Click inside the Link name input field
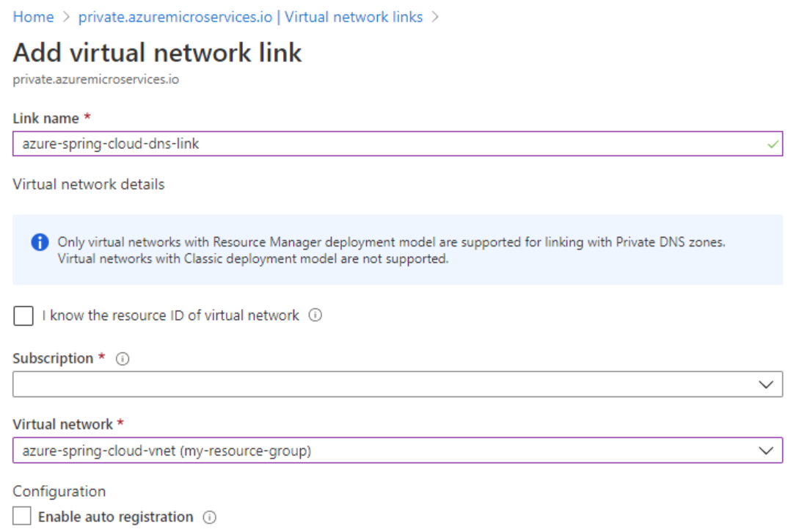Viewport: 799px width, 532px height. [x=293, y=143]
